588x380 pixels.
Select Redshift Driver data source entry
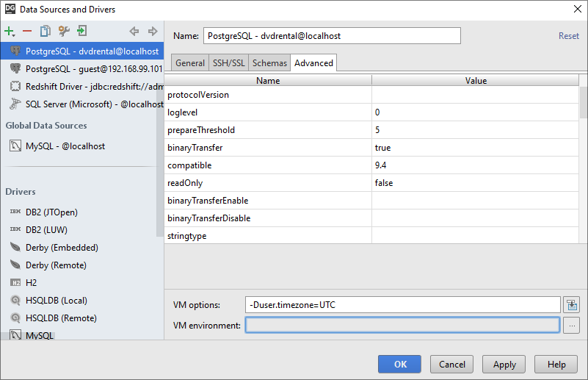click(82, 87)
